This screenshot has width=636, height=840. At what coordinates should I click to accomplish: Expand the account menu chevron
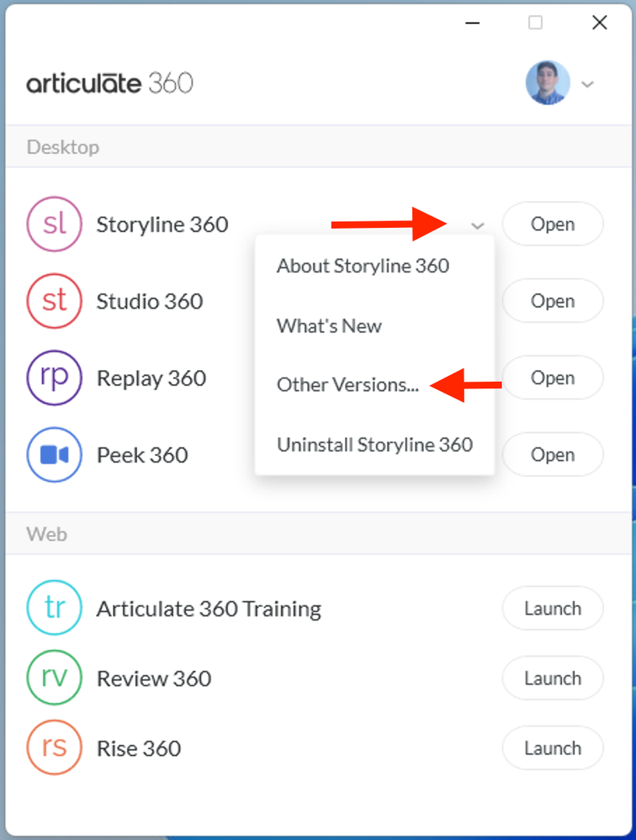click(x=588, y=84)
